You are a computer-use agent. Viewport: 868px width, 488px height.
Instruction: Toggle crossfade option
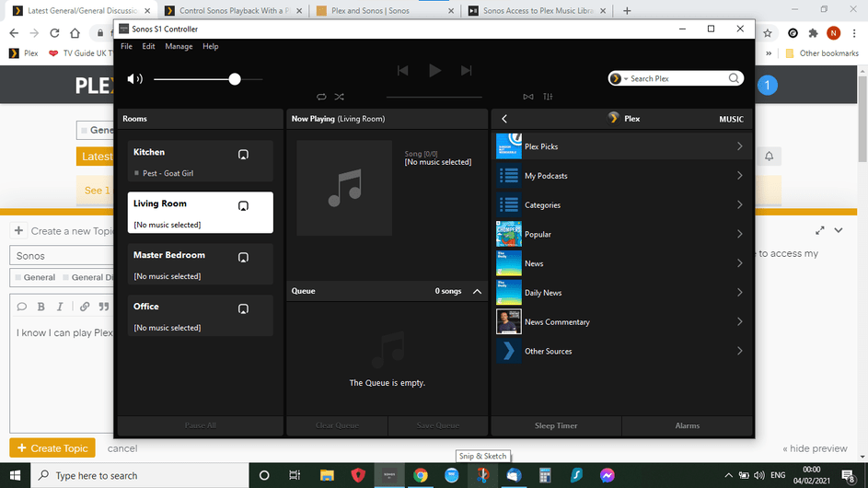528,97
